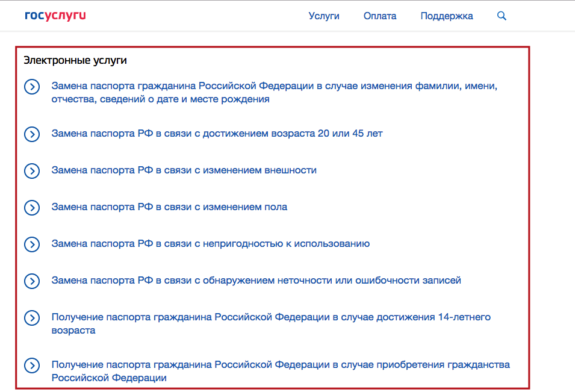Open the search magnifier icon

tap(502, 16)
